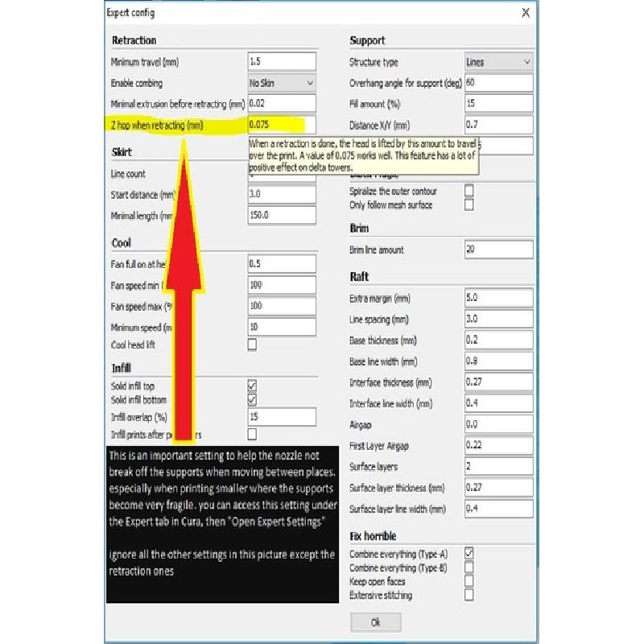Click the Brim section heading
The height and width of the screenshot is (644, 644).
pyautogui.click(x=359, y=229)
